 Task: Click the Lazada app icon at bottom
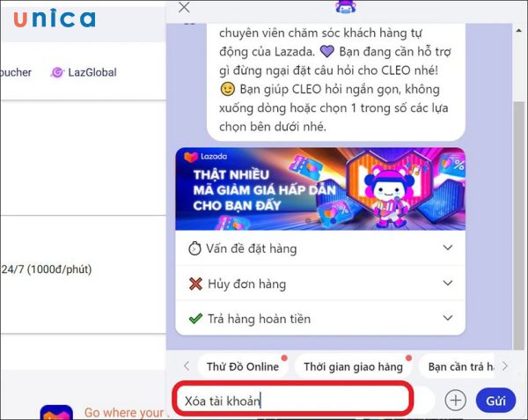pos(56,412)
